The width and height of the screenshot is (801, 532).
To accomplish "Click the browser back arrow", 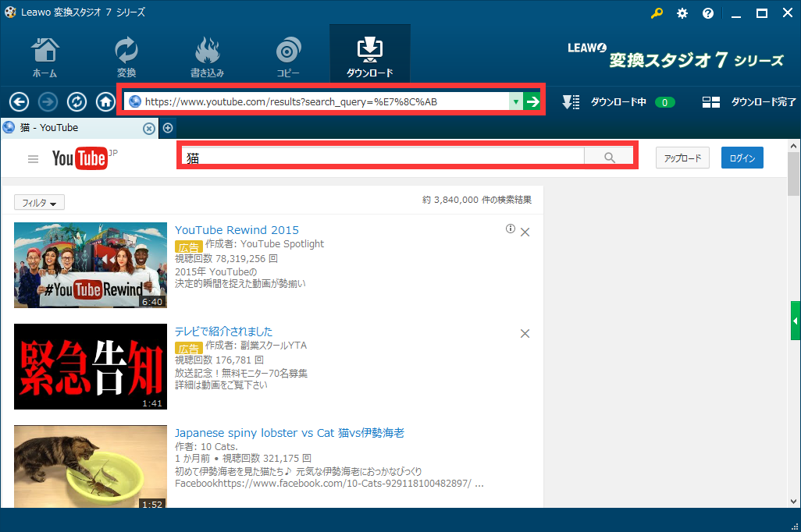I will pyautogui.click(x=19, y=101).
